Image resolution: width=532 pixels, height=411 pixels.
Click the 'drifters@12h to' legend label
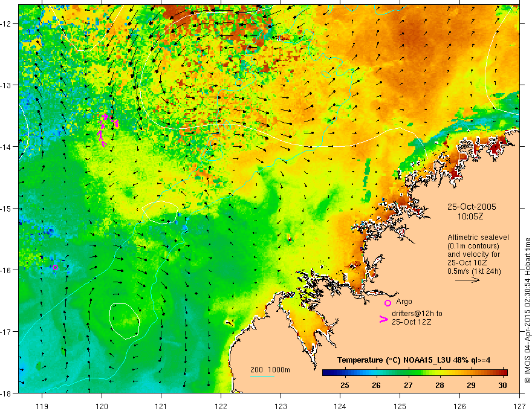click(x=417, y=314)
